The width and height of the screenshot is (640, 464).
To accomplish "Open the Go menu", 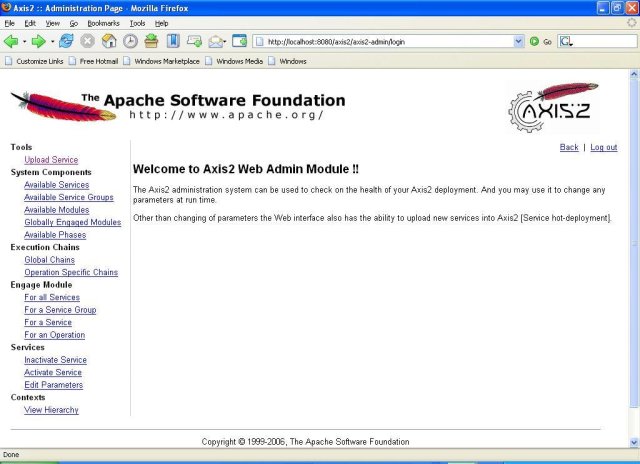I will pos(73,23).
